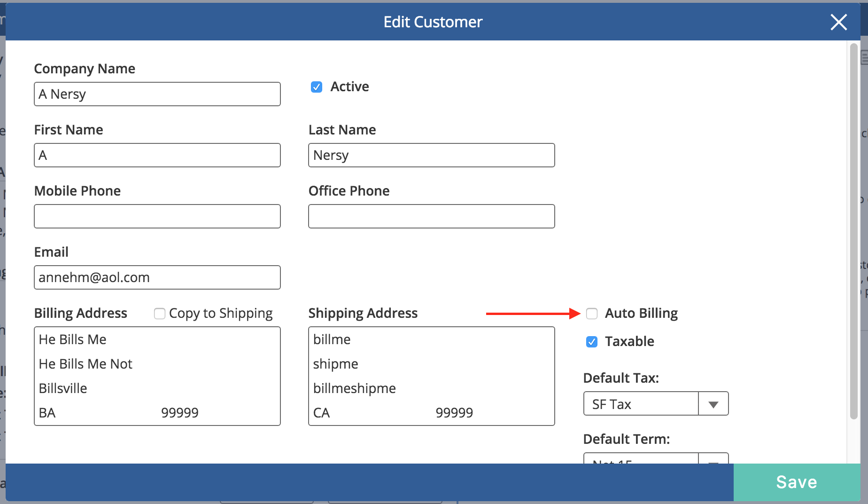Image resolution: width=868 pixels, height=504 pixels.
Task: Select the billing city 'Billsville'
Action: pos(157,388)
